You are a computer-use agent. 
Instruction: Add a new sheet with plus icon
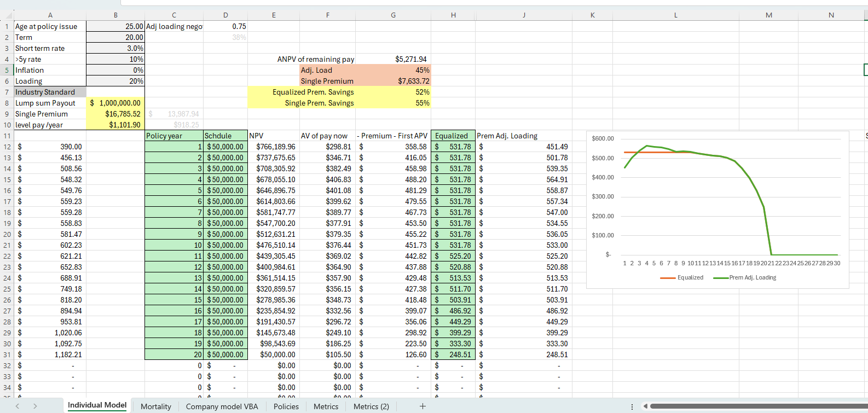tap(422, 406)
